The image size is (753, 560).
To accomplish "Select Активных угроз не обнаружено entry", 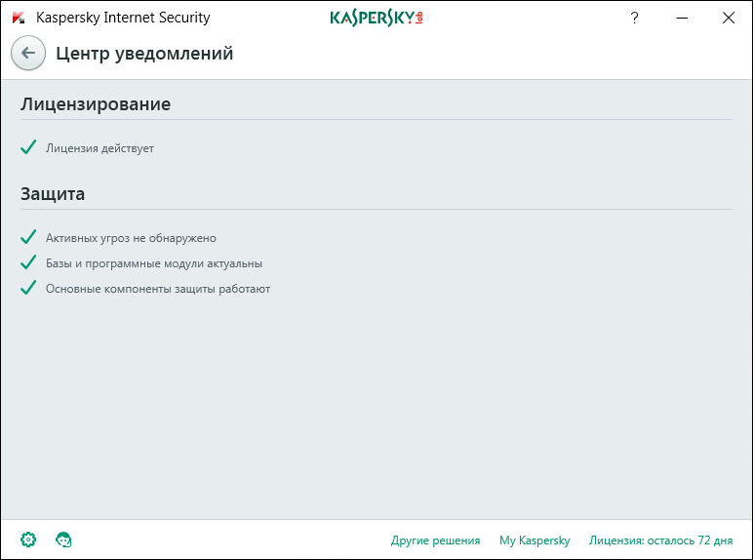I will (x=131, y=238).
